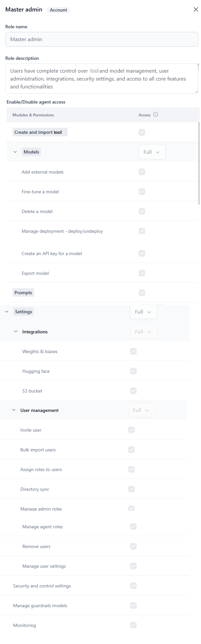Click the Account badge label

click(x=58, y=10)
